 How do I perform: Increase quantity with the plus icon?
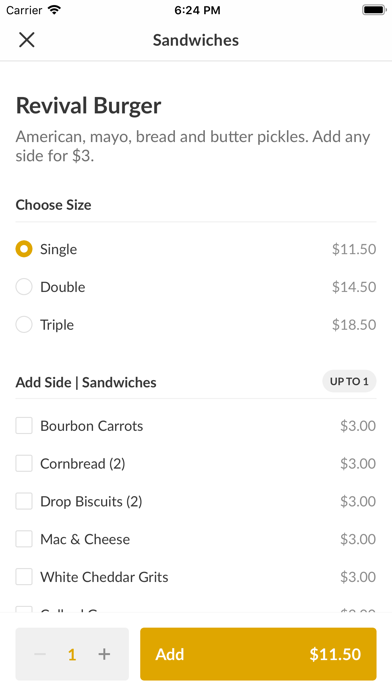coord(104,654)
